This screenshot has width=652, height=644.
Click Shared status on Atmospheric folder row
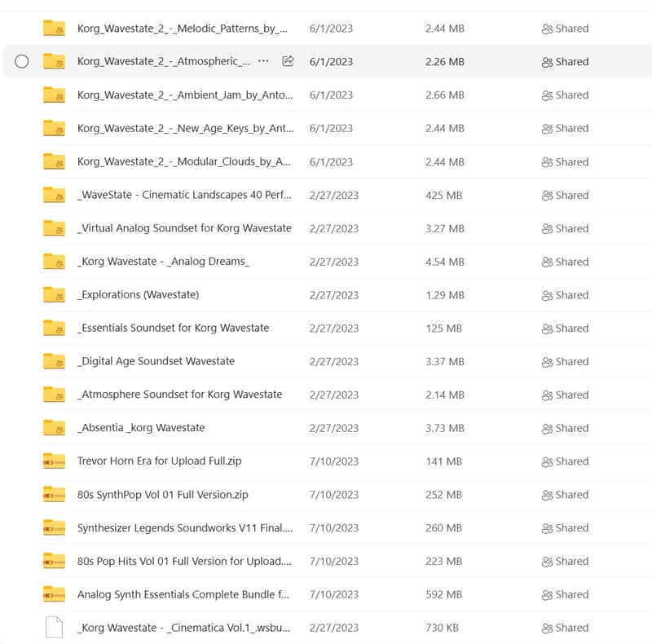(565, 62)
